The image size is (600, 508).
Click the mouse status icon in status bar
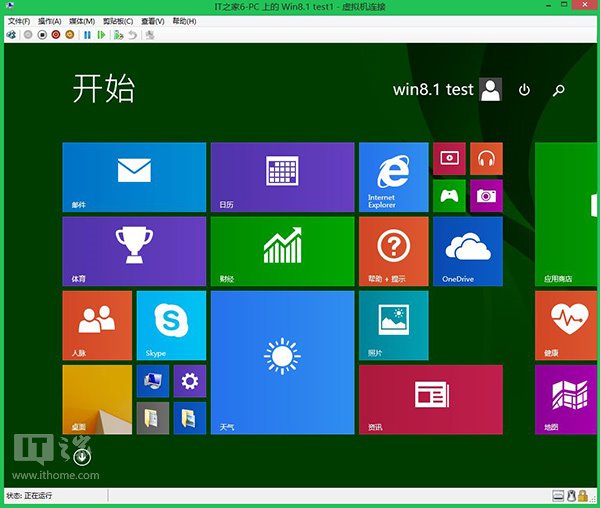pos(571,496)
